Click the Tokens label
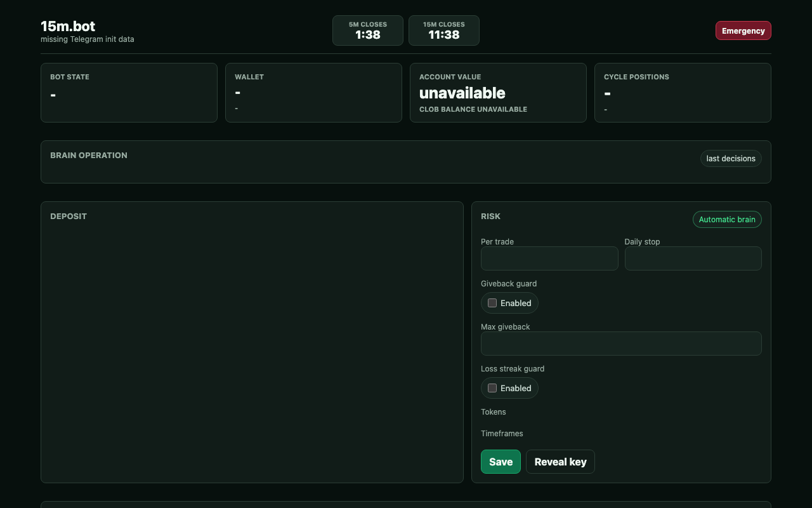Viewport: 812px width, 508px height. [494, 412]
